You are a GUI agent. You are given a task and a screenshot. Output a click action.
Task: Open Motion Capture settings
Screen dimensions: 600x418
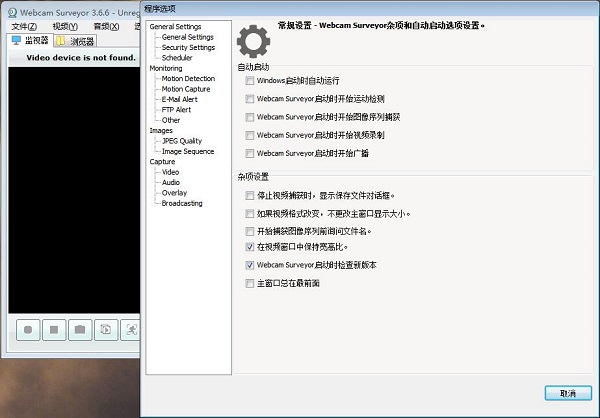[186, 89]
